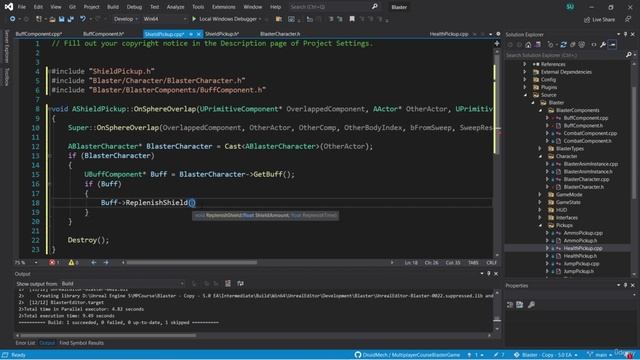640x360 pixels.
Task: Click the Open File folder icon
Action: pyautogui.click(x=52, y=19)
